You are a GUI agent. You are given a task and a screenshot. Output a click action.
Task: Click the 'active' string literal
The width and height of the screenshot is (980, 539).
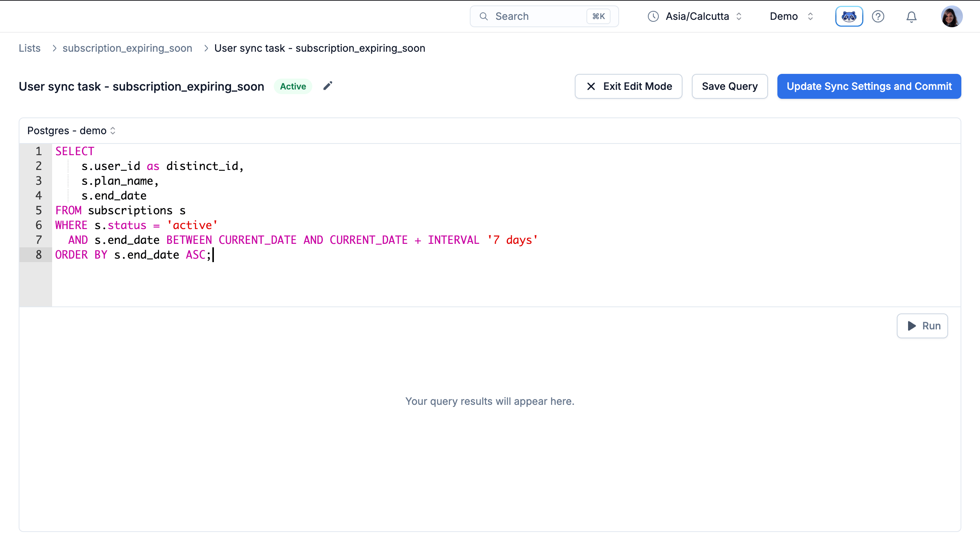pyautogui.click(x=192, y=225)
